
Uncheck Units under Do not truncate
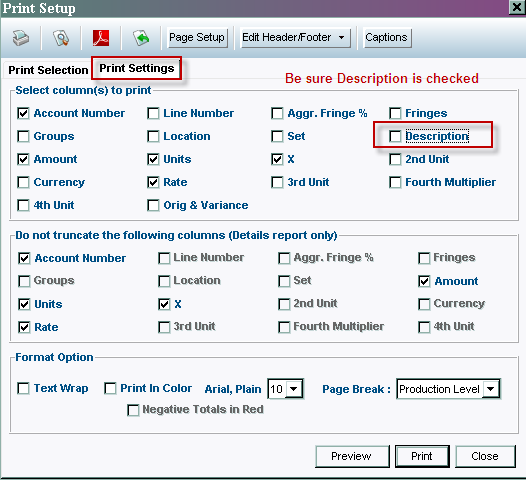24,304
